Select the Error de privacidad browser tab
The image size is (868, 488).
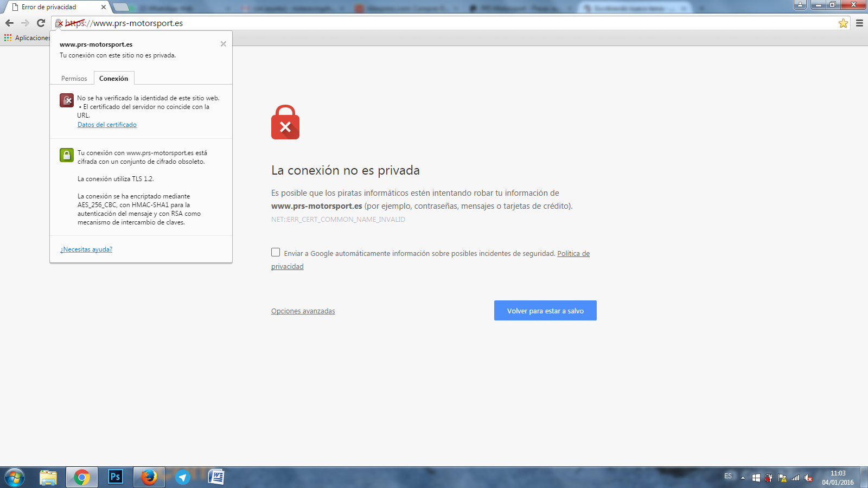coord(57,7)
